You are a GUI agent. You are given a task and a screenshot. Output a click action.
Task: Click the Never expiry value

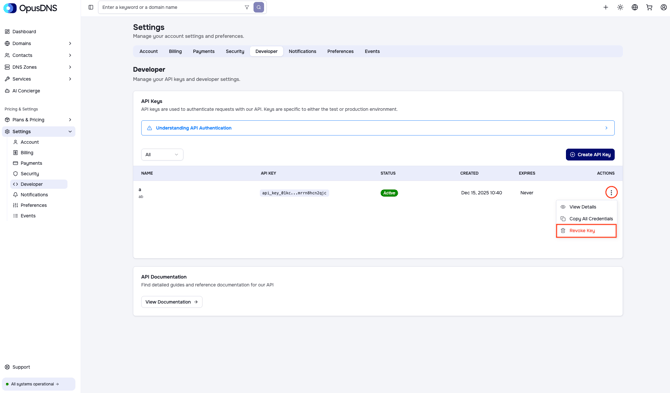(x=527, y=193)
